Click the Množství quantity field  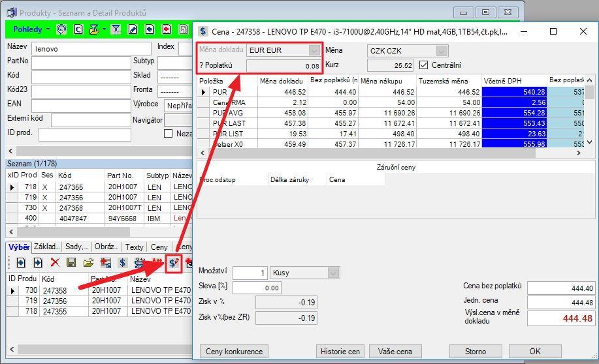(x=250, y=273)
